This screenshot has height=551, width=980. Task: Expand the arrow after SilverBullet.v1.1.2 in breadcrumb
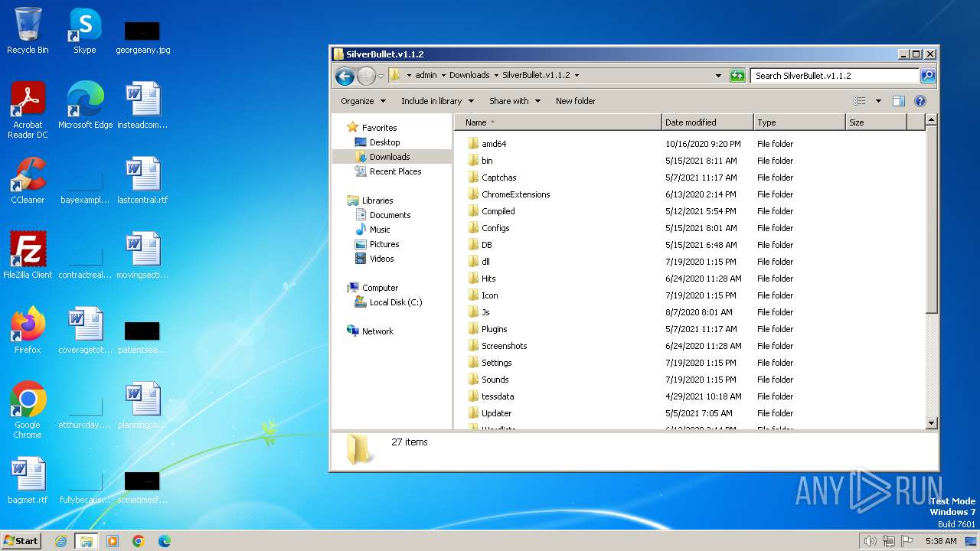577,76
